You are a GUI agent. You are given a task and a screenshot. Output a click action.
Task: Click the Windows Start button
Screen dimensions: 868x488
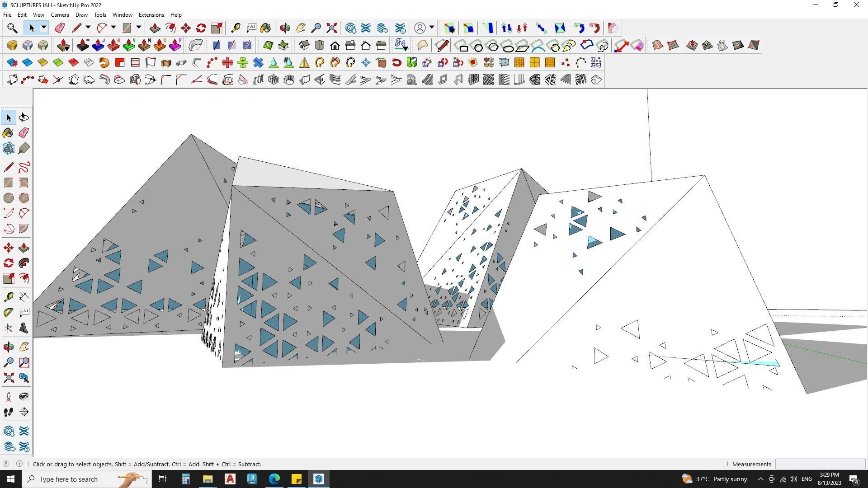[11, 479]
